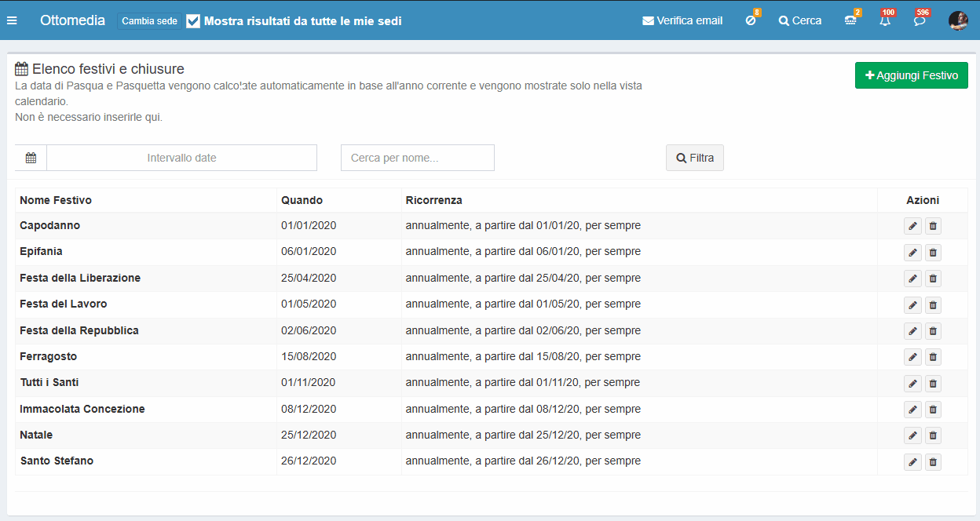Edit the Capodanno holiday with the pencil icon
This screenshot has height=521, width=980.
(x=912, y=227)
